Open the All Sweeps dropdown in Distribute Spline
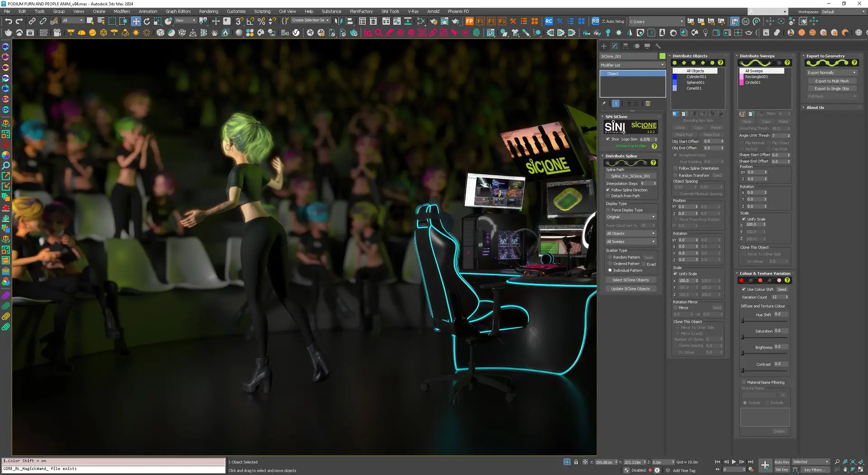Image resolution: width=868 pixels, height=475 pixels. [631, 242]
